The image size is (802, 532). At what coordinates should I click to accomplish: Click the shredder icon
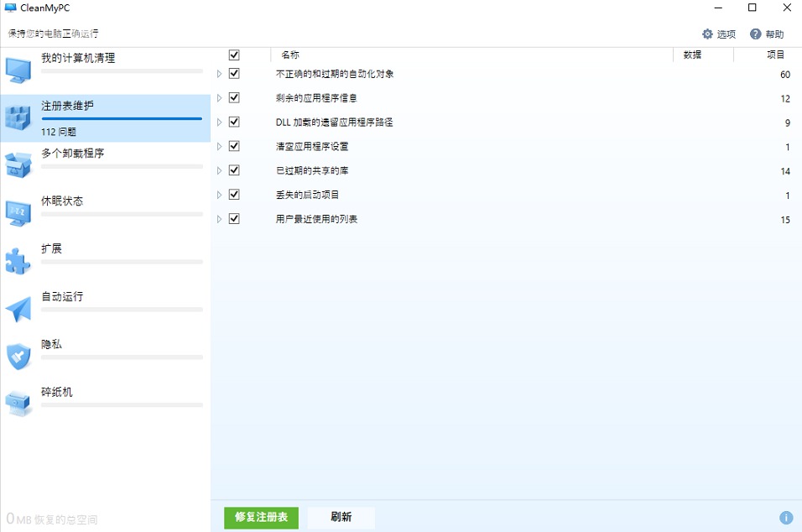click(18, 404)
